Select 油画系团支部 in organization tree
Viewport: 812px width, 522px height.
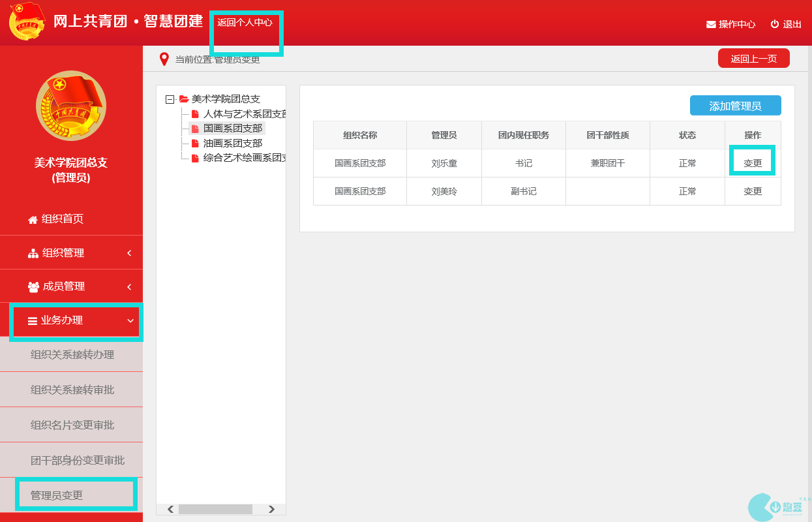pos(233,143)
